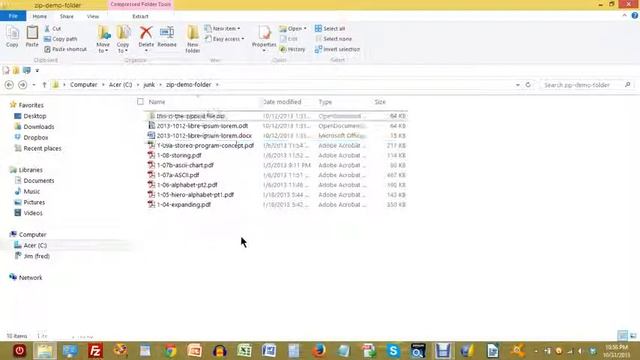The width and height of the screenshot is (640, 360).
Task: Collapse the ribbon with the chevron
Action: coord(624,16)
